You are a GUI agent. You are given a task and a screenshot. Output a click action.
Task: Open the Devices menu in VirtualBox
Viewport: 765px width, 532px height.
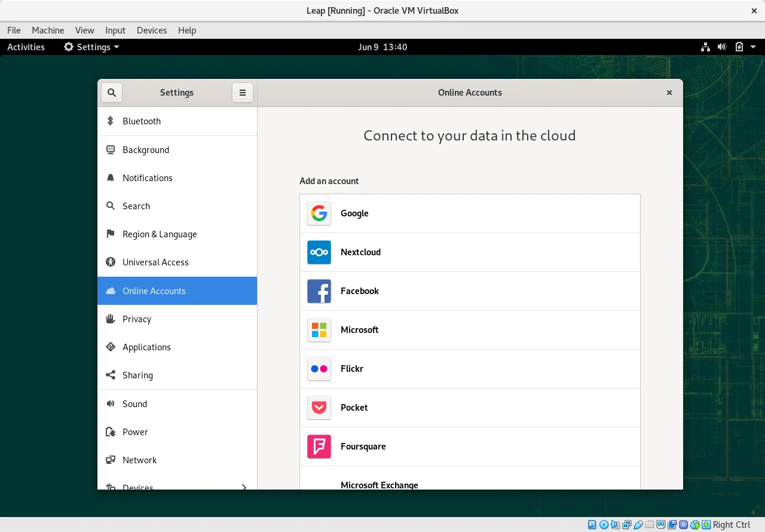(152, 30)
